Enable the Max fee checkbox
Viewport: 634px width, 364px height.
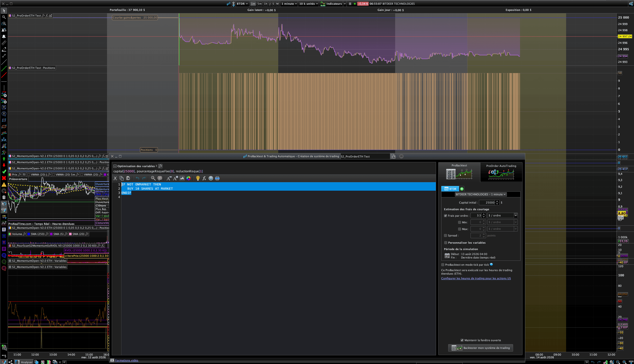(x=459, y=229)
